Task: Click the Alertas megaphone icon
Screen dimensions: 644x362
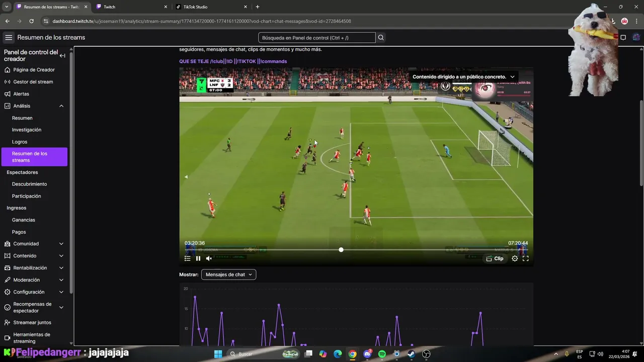Action: pos(7,94)
